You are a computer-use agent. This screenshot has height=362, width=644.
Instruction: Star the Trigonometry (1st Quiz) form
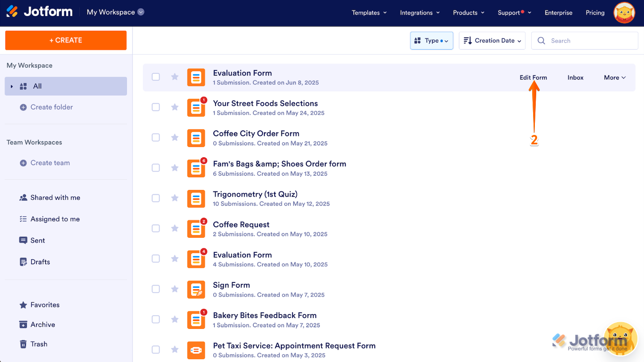174,198
